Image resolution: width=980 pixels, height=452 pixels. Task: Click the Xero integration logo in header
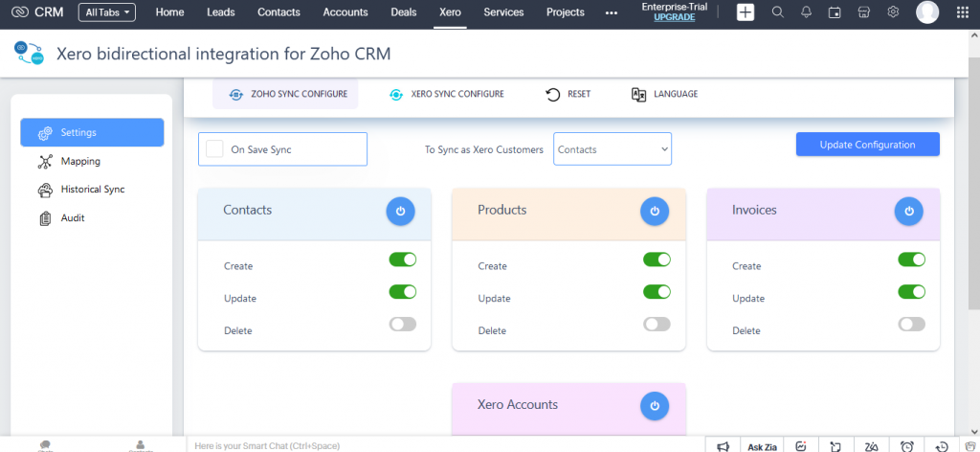click(x=29, y=54)
